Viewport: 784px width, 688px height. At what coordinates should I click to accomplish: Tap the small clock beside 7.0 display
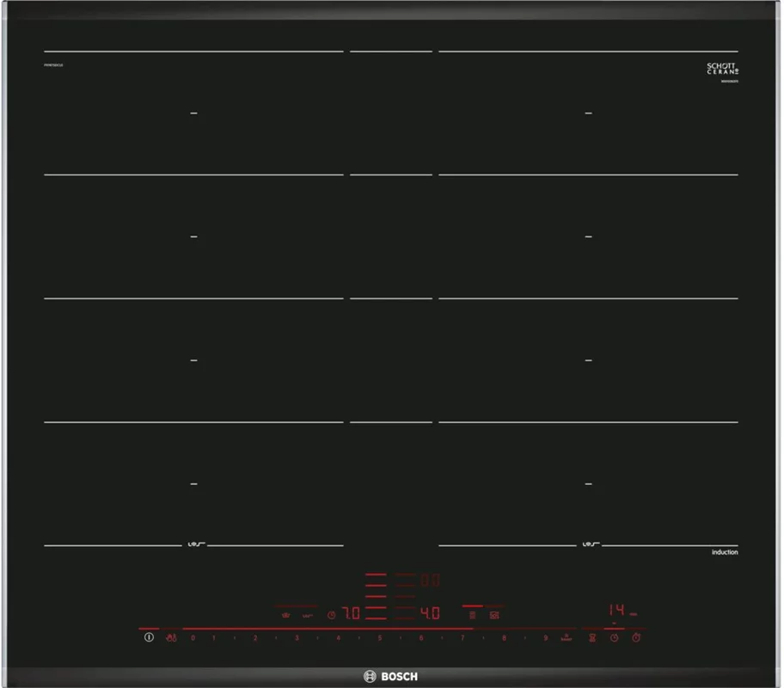(331, 615)
